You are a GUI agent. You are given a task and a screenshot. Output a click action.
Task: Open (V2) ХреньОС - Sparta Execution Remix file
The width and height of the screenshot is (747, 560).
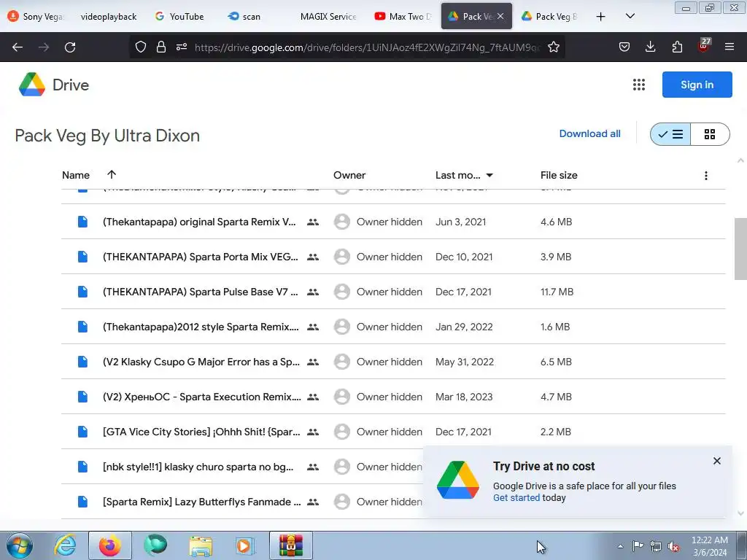202,397
